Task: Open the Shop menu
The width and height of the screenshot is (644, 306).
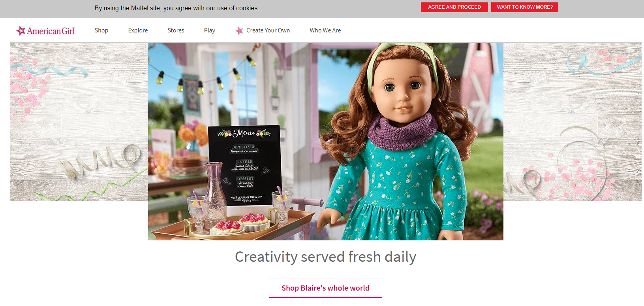Action: click(101, 30)
